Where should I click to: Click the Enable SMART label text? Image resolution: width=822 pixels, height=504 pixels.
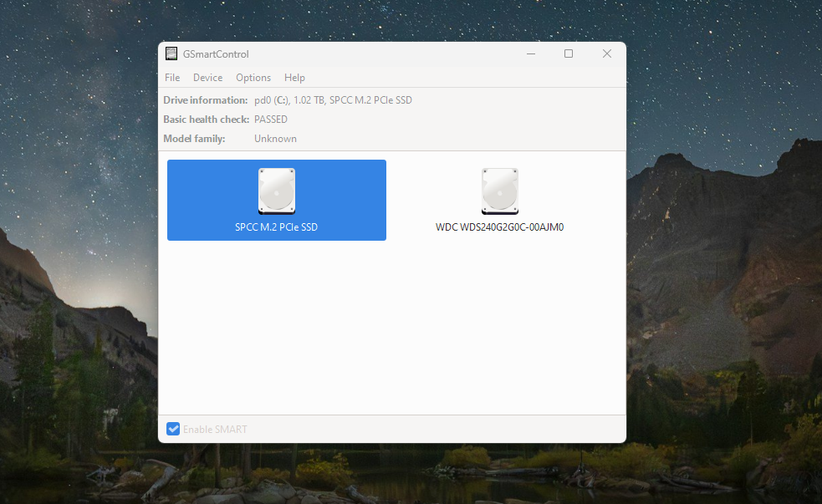pyautogui.click(x=215, y=429)
